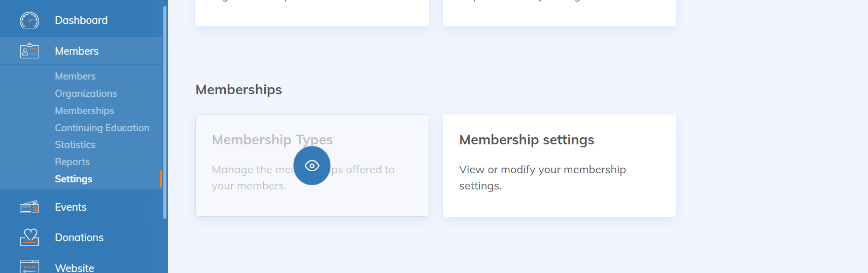Open Continuing Education page
Image resolution: width=868 pixels, height=273 pixels.
click(x=102, y=128)
